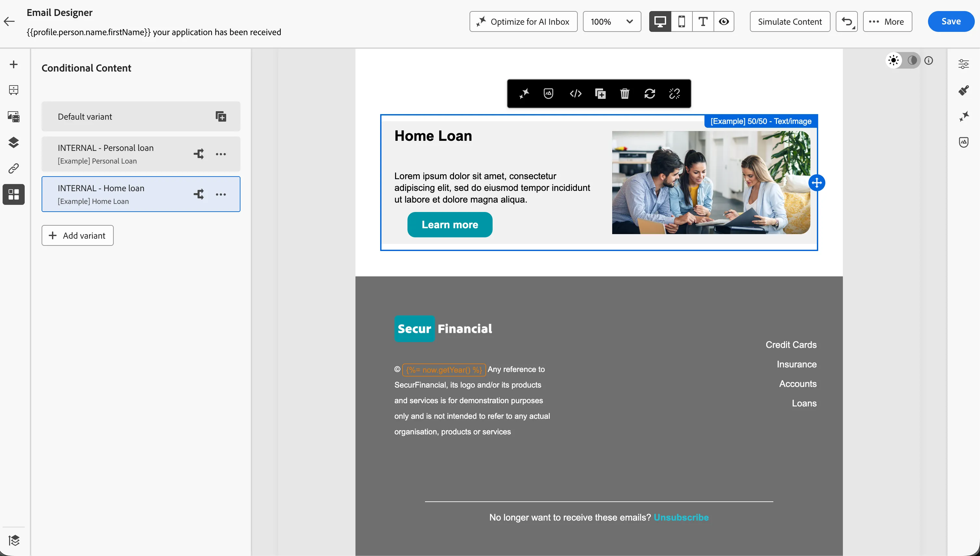Click brand alignment icon in fragment toolbar
The height and width of the screenshot is (556, 980).
(x=548, y=94)
